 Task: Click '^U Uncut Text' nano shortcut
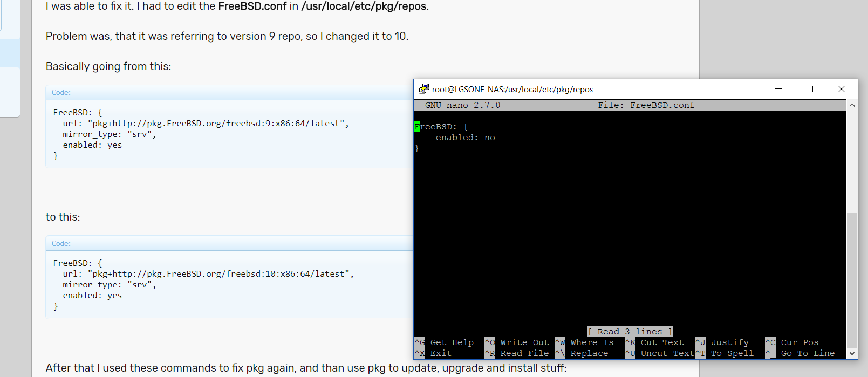click(x=660, y=353)
